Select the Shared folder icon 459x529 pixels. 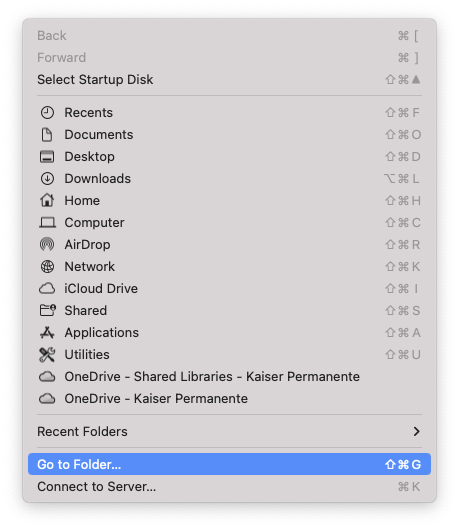(48, 310)
